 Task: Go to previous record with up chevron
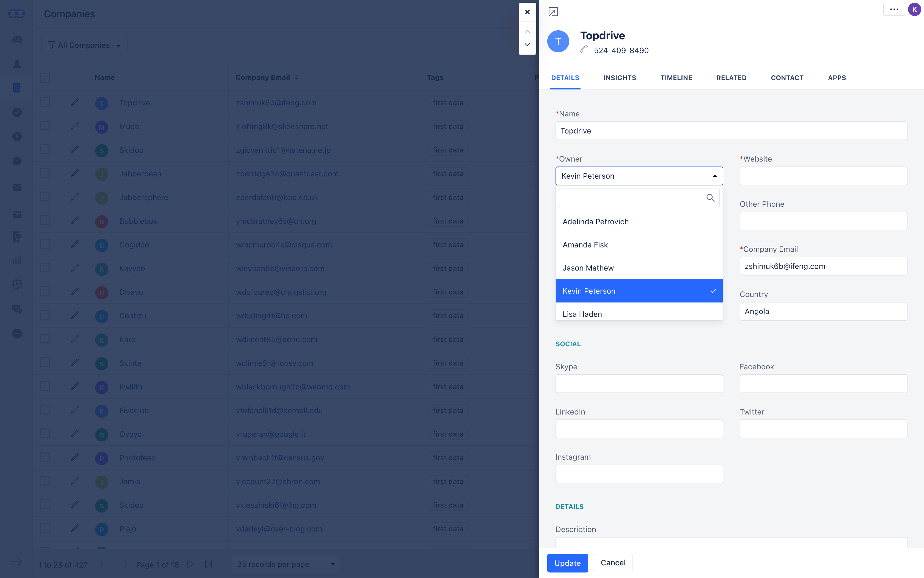(x=527, y=31)
